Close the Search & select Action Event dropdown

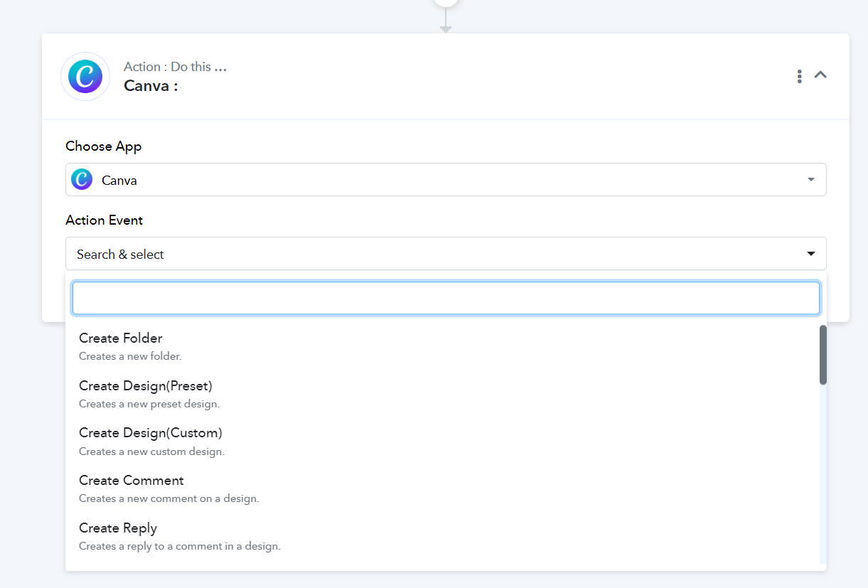(445, 254)
